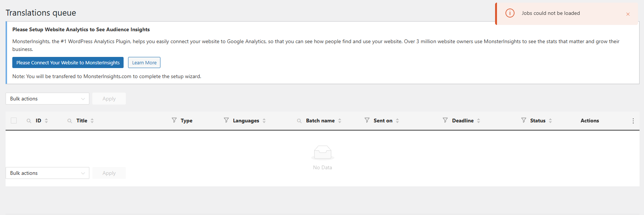Screen dimensions: 644x215
Task: Open the table's three-dot column options menu
Action: click(633, 121)
